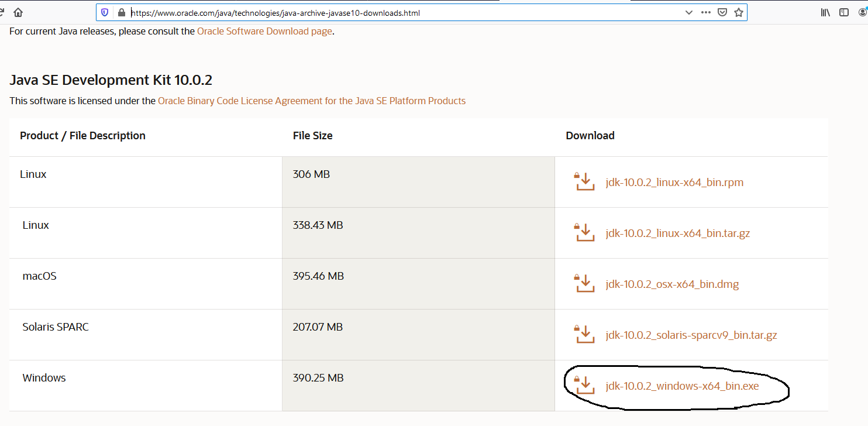Screen dimensions: 868x426
Task: Bookmark this page with star icon
Action: (739, 12)
